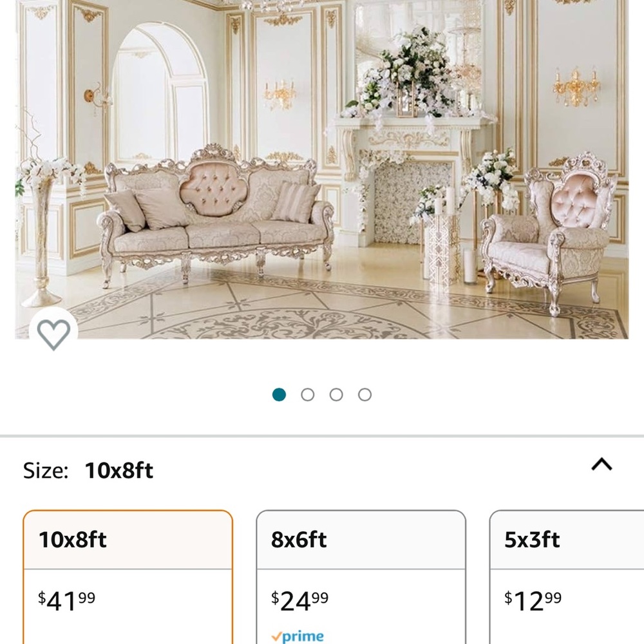Click the $41.99 price text

pyautogui.click(x=66, y=599)
